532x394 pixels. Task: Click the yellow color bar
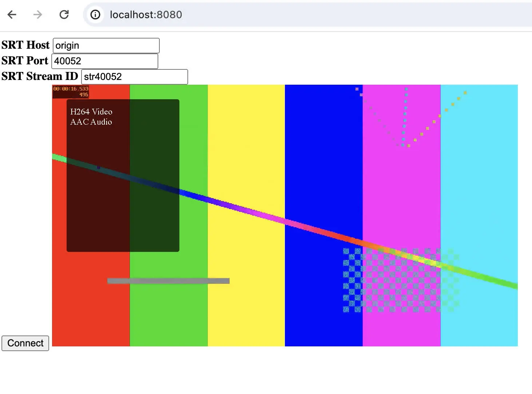click(246, 145)
